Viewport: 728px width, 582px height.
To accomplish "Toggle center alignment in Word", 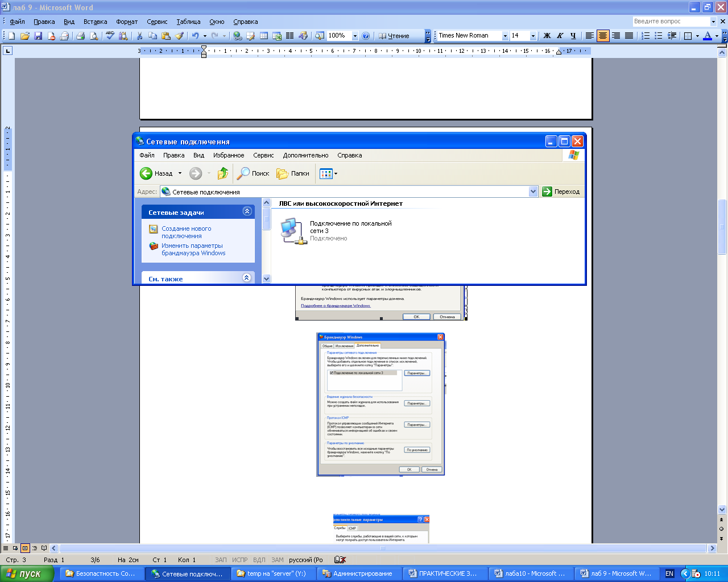I will pyautogui.click(x=603, y=36).
